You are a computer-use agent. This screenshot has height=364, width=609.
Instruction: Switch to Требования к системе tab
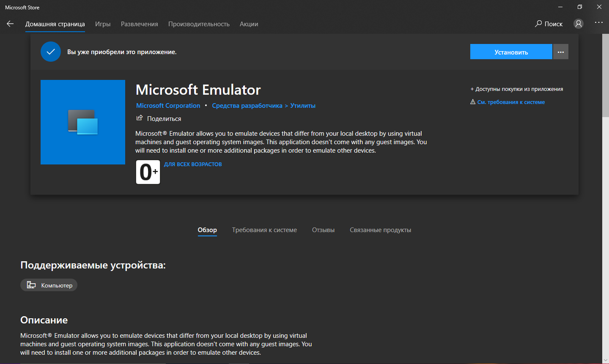pos(264,230)
